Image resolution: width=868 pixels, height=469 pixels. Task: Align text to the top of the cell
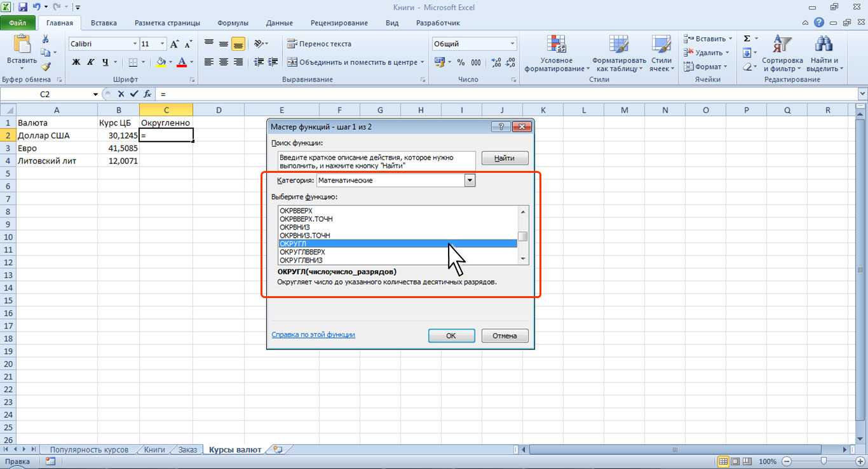pos(209,44)
